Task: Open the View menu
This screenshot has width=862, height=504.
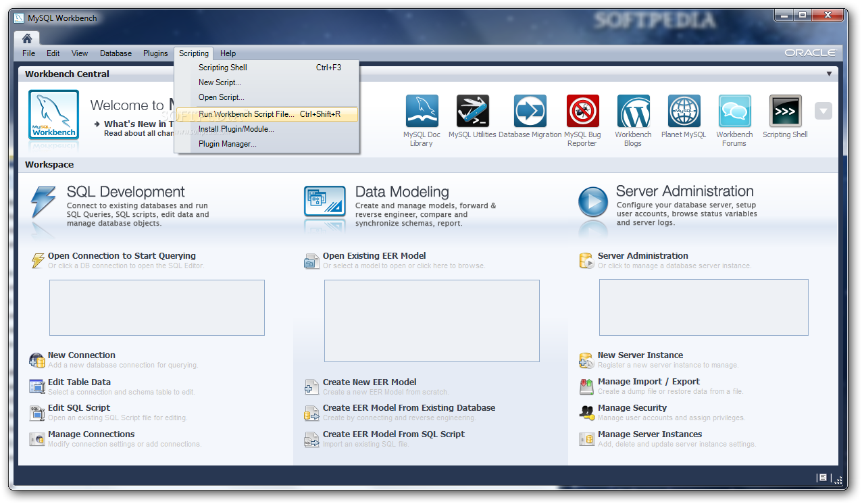Action: (x=80, y=53)
